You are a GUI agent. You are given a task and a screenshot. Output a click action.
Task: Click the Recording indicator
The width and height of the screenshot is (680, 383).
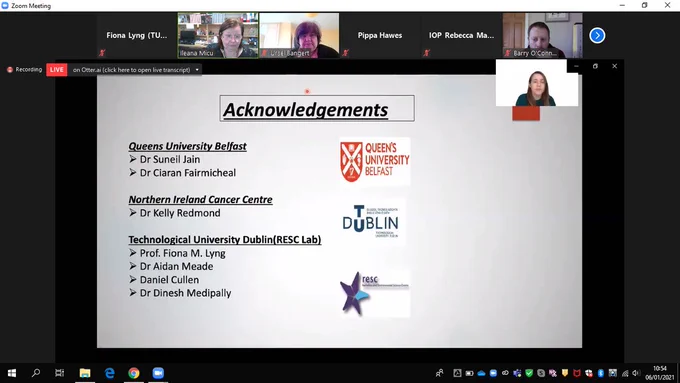pos(25,69)
